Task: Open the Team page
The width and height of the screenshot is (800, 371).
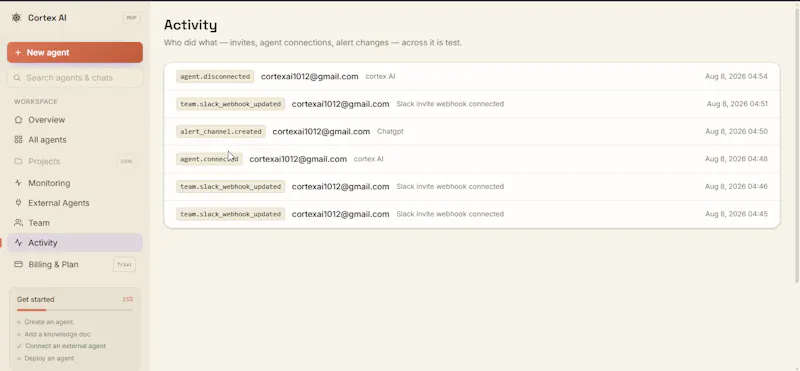Action: click(75, 223)
